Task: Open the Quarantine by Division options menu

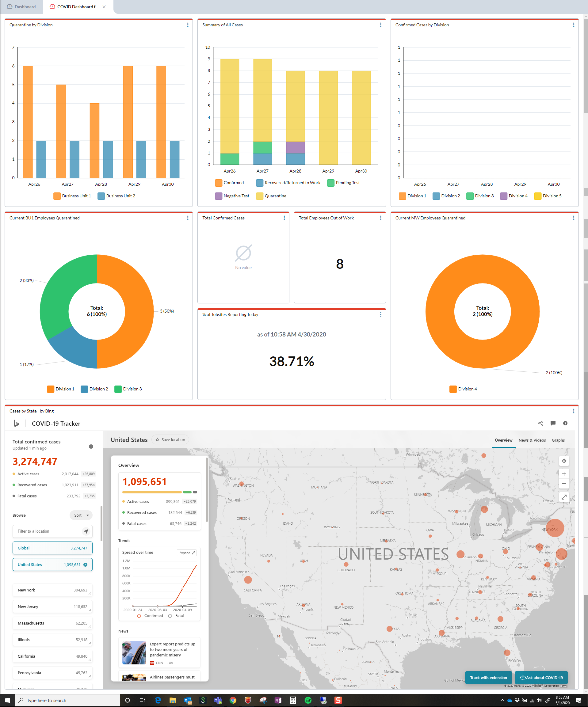Action: [188, 25]
